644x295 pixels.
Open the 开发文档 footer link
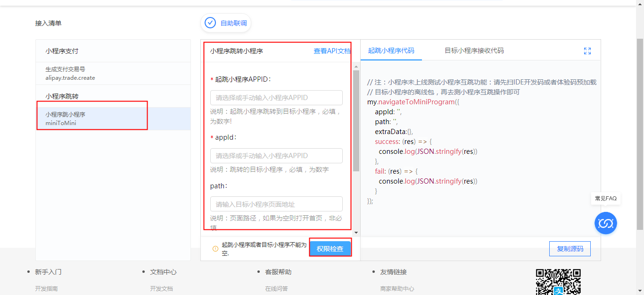click(x=161, y=288)
